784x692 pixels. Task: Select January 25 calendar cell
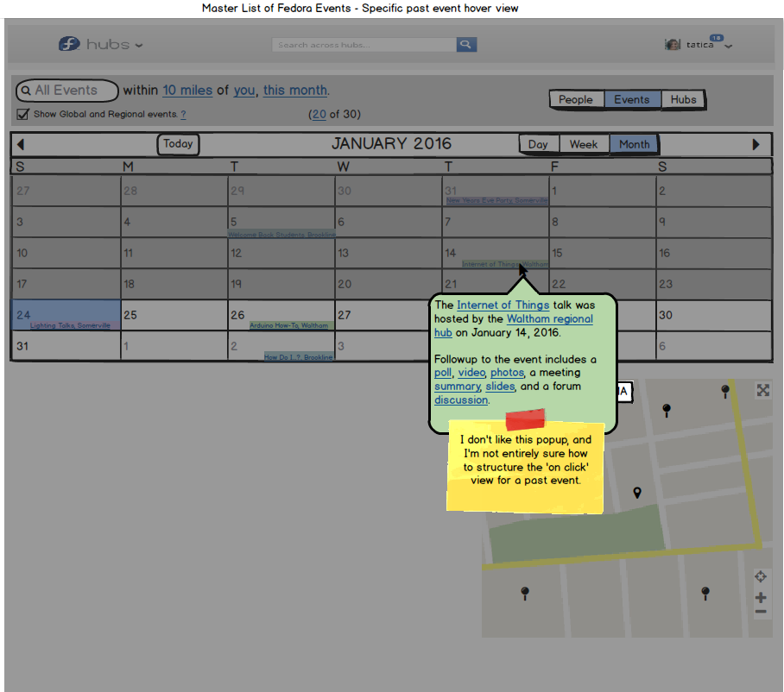point(174,315)
